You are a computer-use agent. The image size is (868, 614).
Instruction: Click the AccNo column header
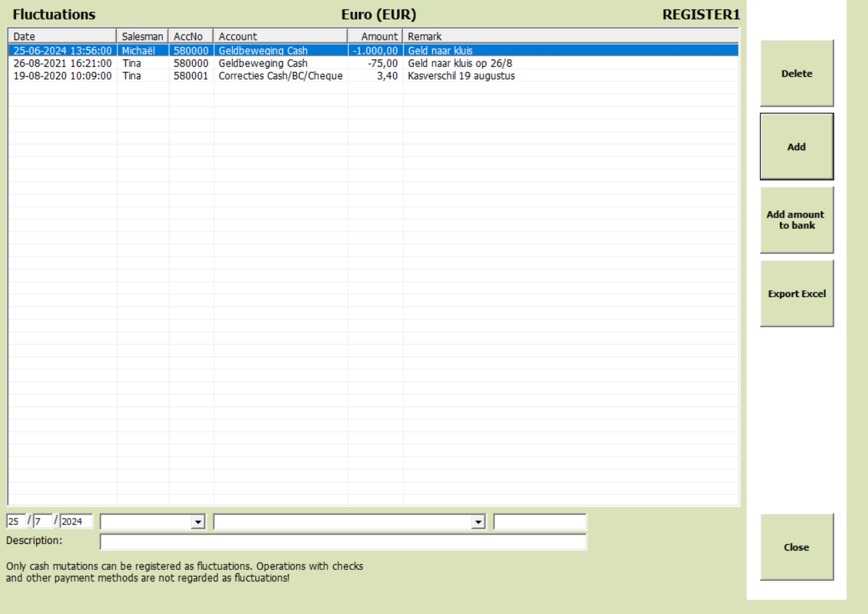pyautogui.click(x=191, y=36)
